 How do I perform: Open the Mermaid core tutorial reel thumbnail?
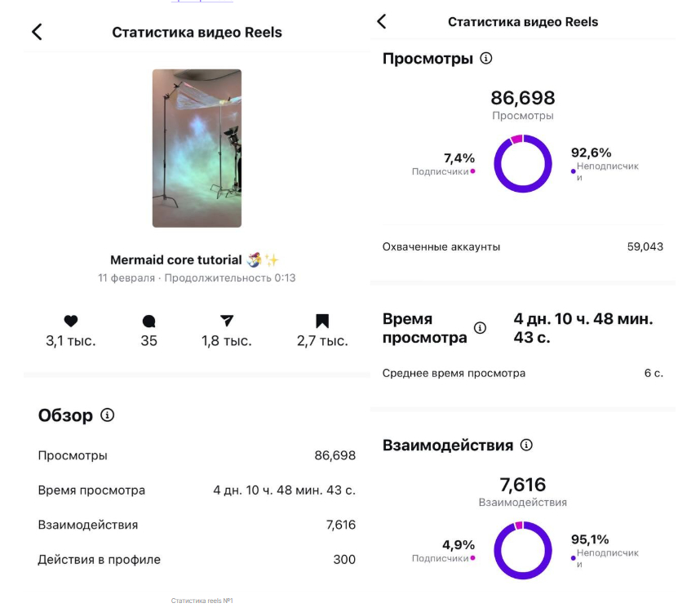pyautogui.click(x=197, y=148)
